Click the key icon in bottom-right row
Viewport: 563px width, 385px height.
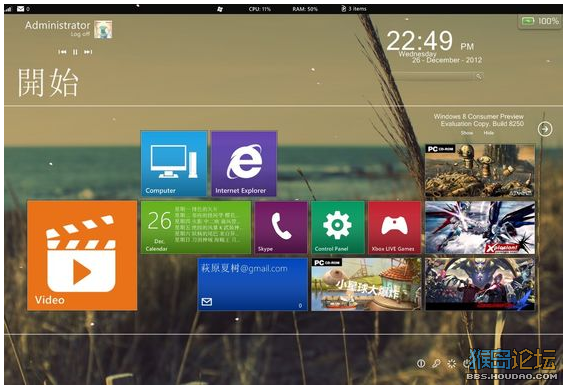(436, 363)
